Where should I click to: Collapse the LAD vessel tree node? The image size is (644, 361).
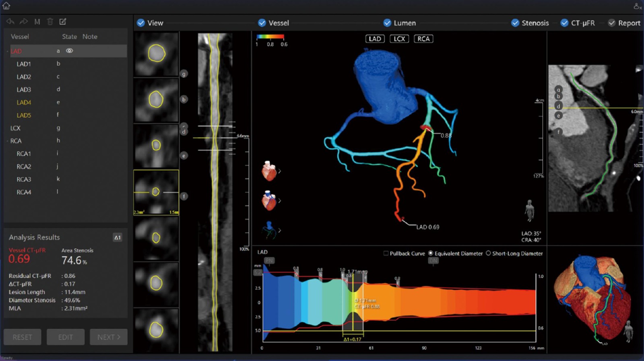pos(8,52)
